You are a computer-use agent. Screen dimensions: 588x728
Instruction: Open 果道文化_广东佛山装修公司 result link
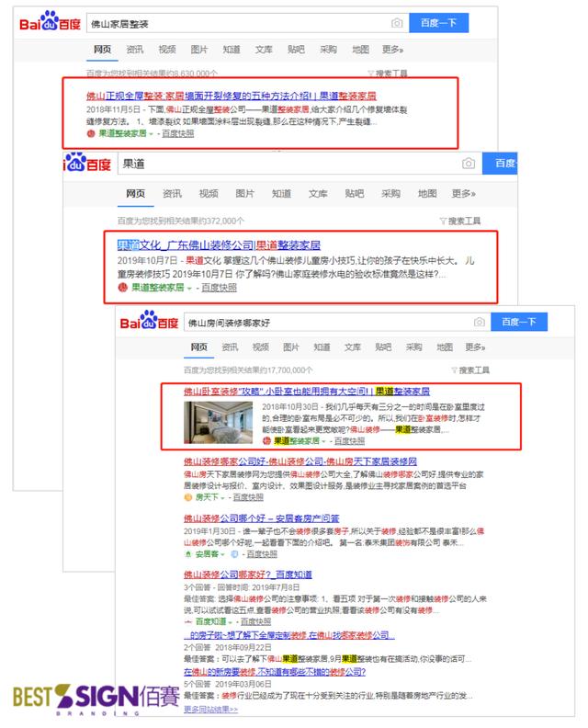219,245
